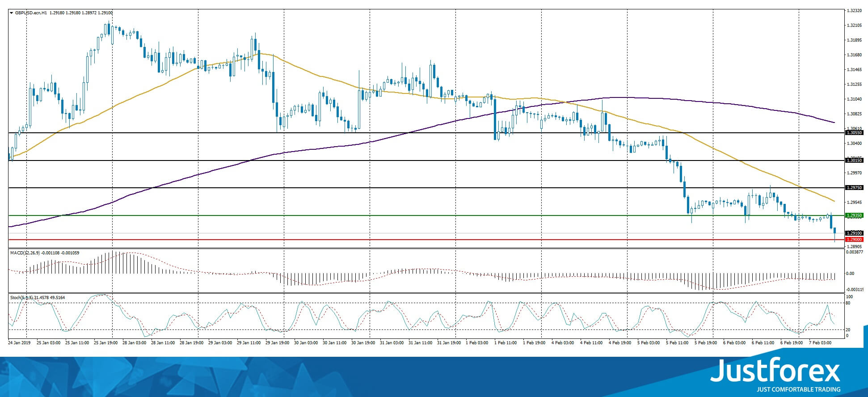Select the red 1.29000 level price tag
Screen dimensions: 868x397
pos(854,240)
